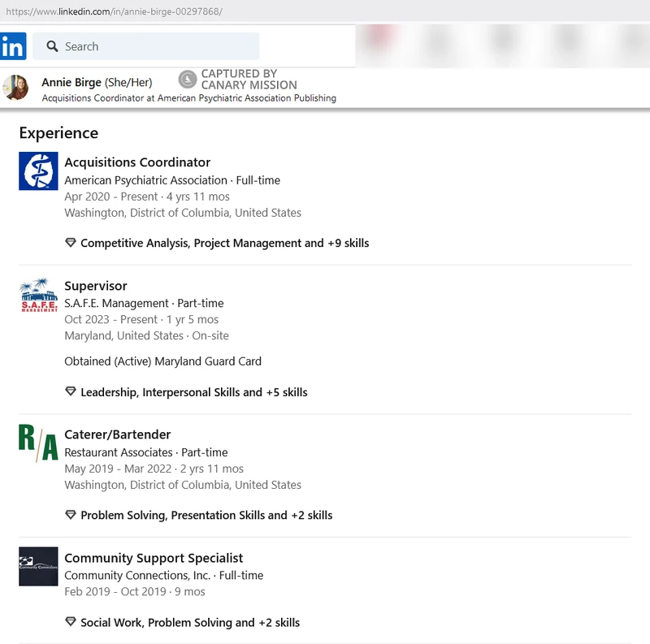Image resolution: width=650 pixels, height=644 pixels.
Task: Open 'Social Work, Problem Solving and +2 skills'
Action: click(x=190, y=622)
